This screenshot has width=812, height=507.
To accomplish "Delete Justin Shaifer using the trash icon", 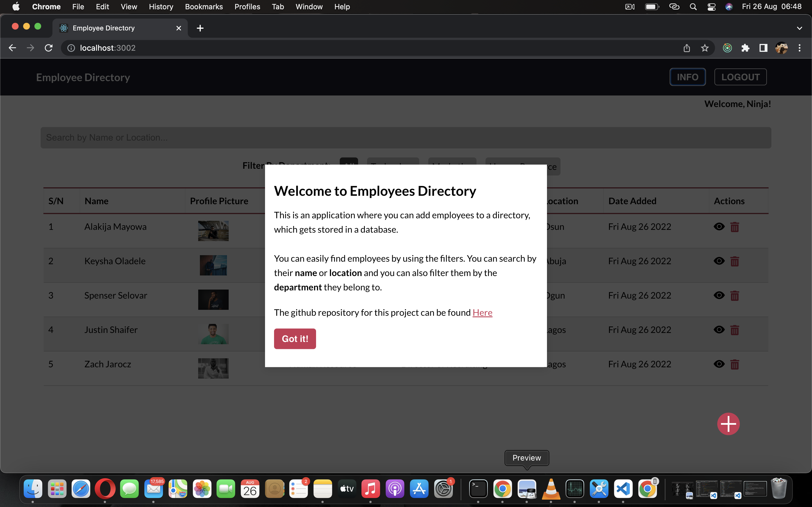I will [735, 330].
